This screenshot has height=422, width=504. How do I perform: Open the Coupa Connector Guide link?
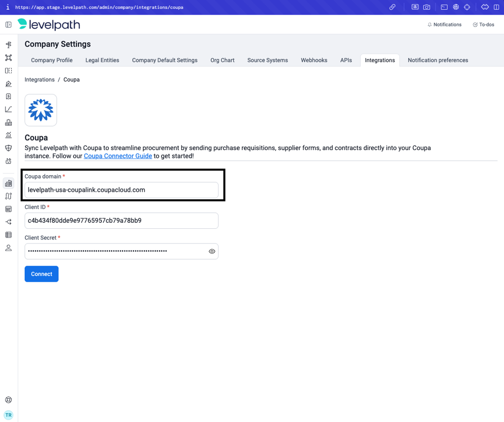[x=118, y=156]
